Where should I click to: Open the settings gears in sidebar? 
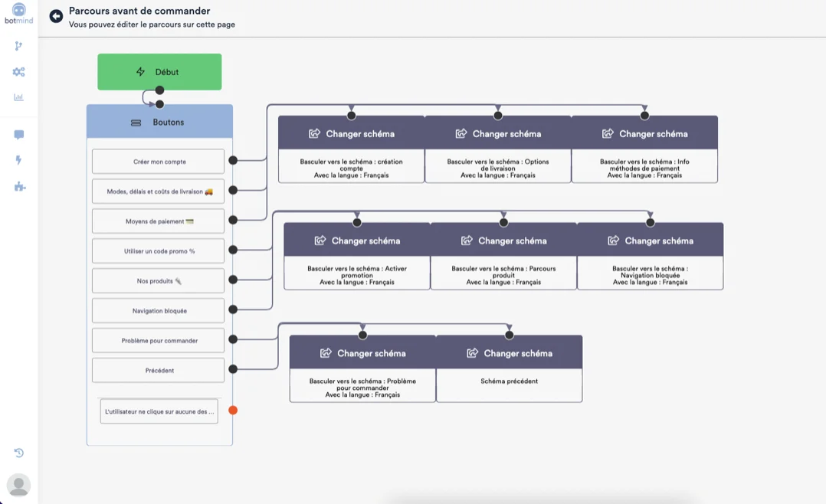coord(18,72)
